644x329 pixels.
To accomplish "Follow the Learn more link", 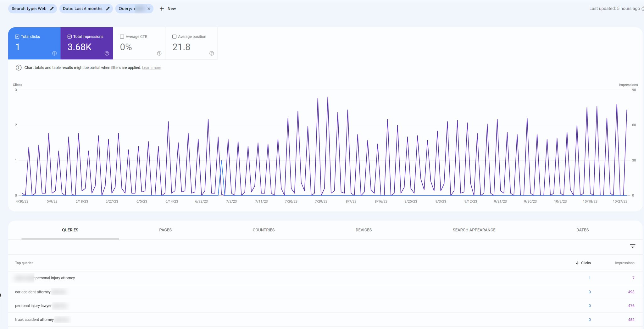I will [152, 68].
